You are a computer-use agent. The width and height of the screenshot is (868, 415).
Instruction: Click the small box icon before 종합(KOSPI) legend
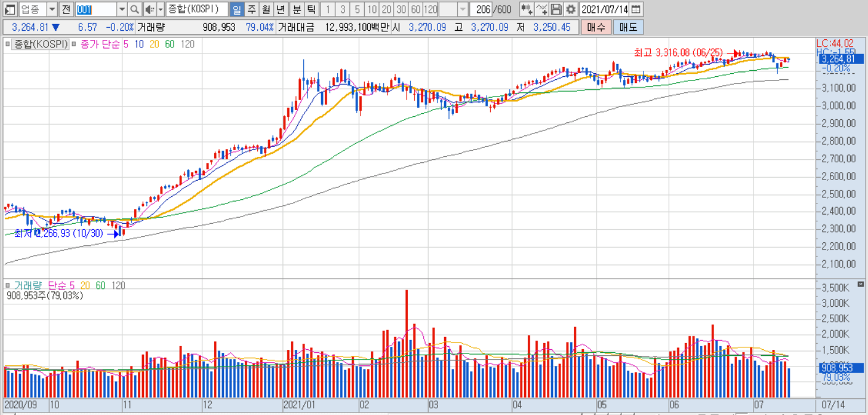coord(9,44)
